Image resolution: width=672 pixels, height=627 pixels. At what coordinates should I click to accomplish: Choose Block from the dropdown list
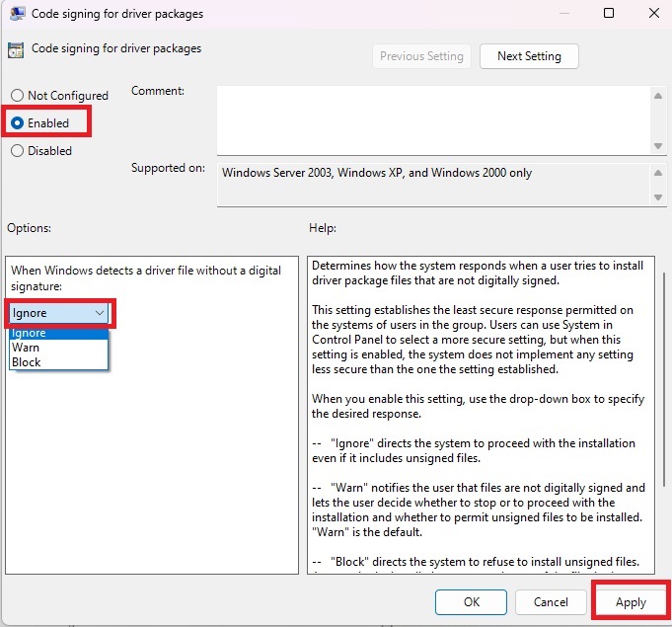[59, 362]
